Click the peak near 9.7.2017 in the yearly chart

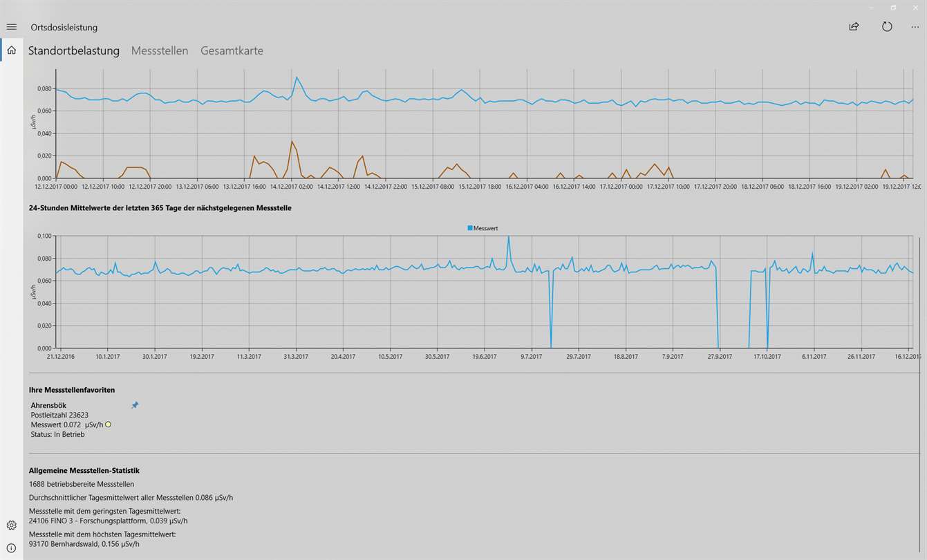coord(509,237)
